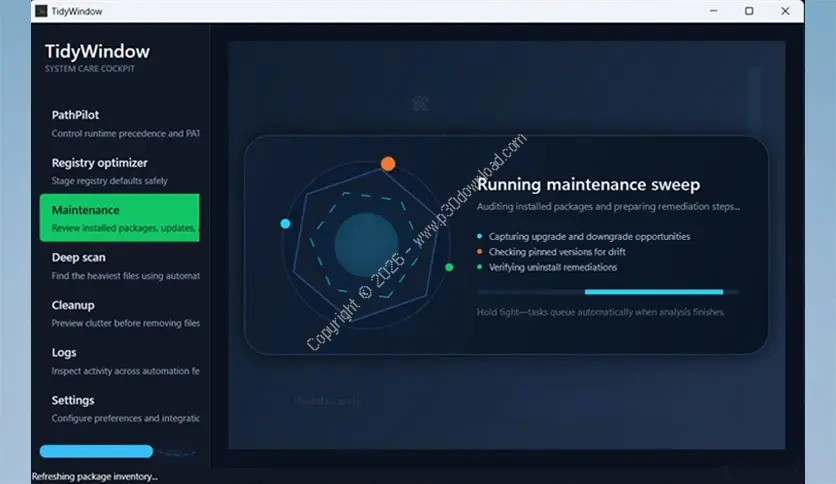
Task: Click the sidebar progress bar at bottom
Action: pyautogui.click(x=97, y=451)
